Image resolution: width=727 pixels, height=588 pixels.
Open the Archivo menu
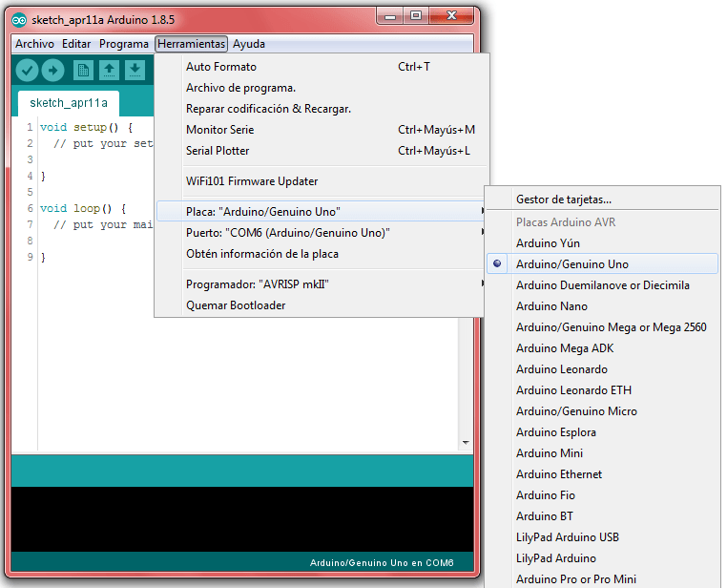pos(34,44)
